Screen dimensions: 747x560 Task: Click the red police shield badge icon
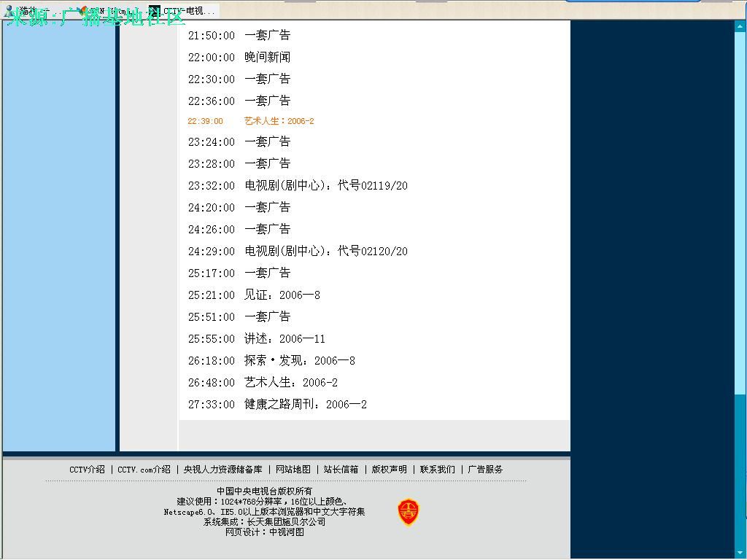pos(408,512)
